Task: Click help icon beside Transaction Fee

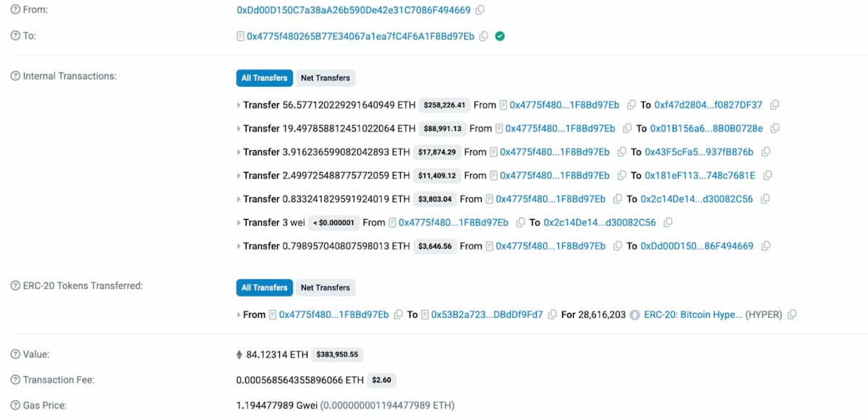Action: point(15,380)
